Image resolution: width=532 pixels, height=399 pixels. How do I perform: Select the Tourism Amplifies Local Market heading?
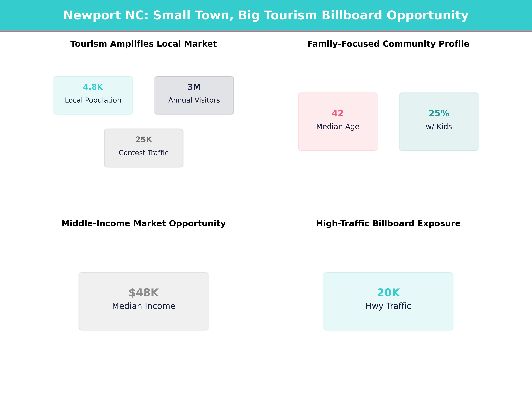143,44
